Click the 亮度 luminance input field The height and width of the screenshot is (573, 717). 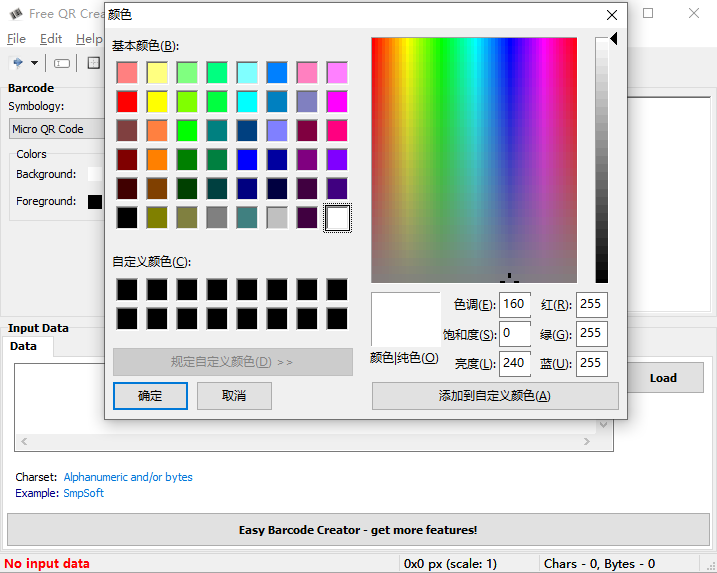pos(515,364)
